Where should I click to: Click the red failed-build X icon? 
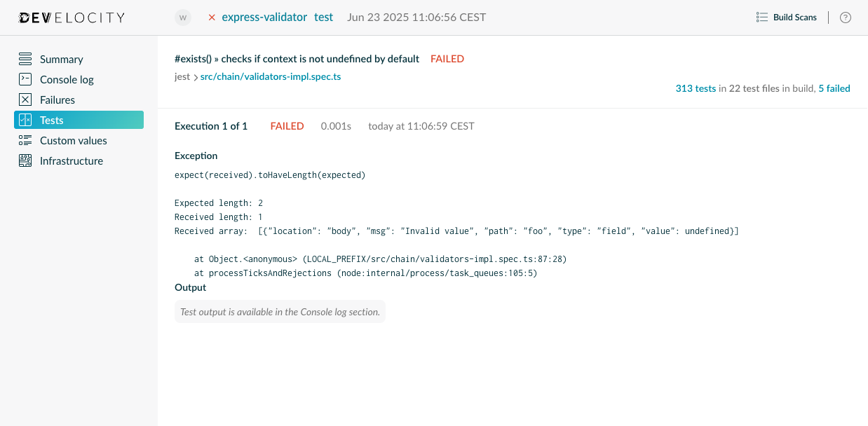[212, 17]
